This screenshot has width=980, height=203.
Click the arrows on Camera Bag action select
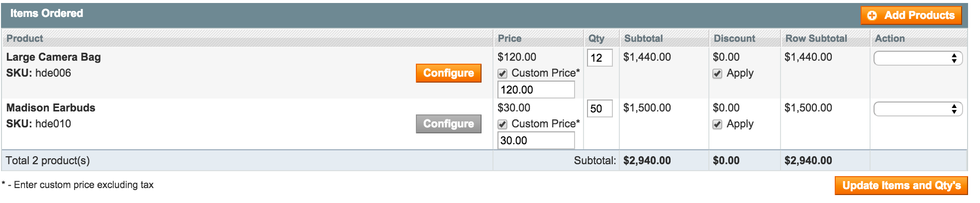click(954, 58)
